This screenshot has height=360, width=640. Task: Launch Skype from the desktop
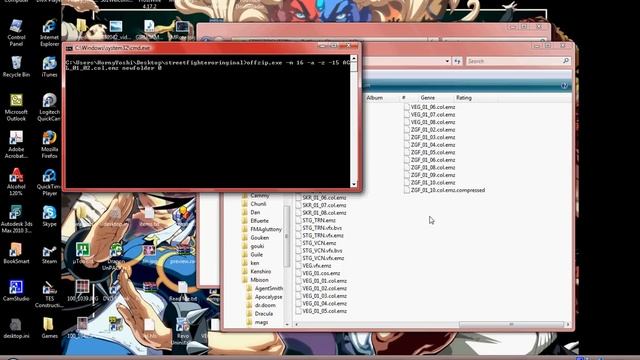49,216
